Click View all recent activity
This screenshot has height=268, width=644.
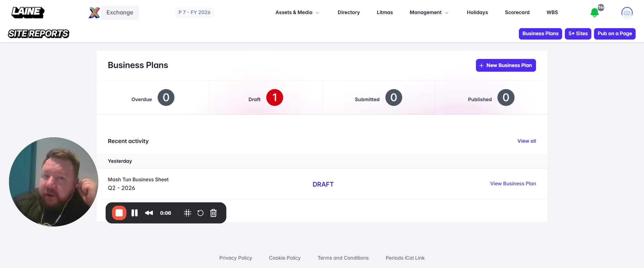tap(526, 141)
